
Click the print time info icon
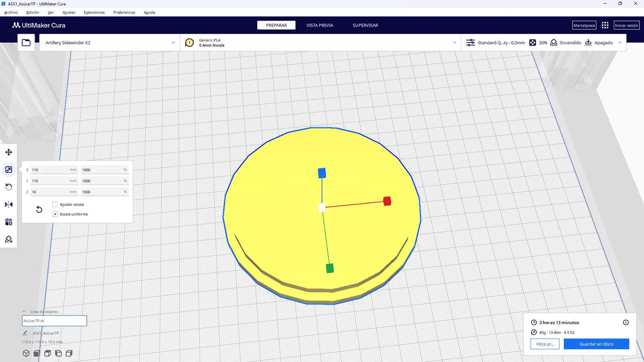[x=626, y=323]
